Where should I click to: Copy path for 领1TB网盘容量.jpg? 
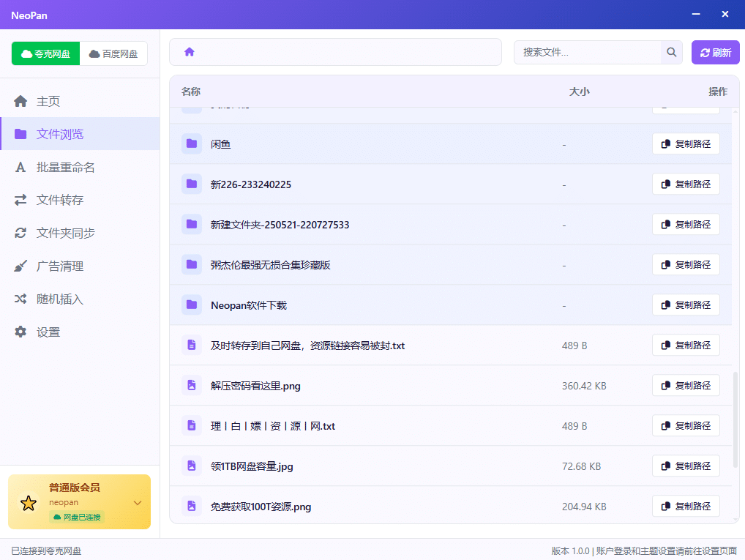pyautogui.click(x=686, y=466)
